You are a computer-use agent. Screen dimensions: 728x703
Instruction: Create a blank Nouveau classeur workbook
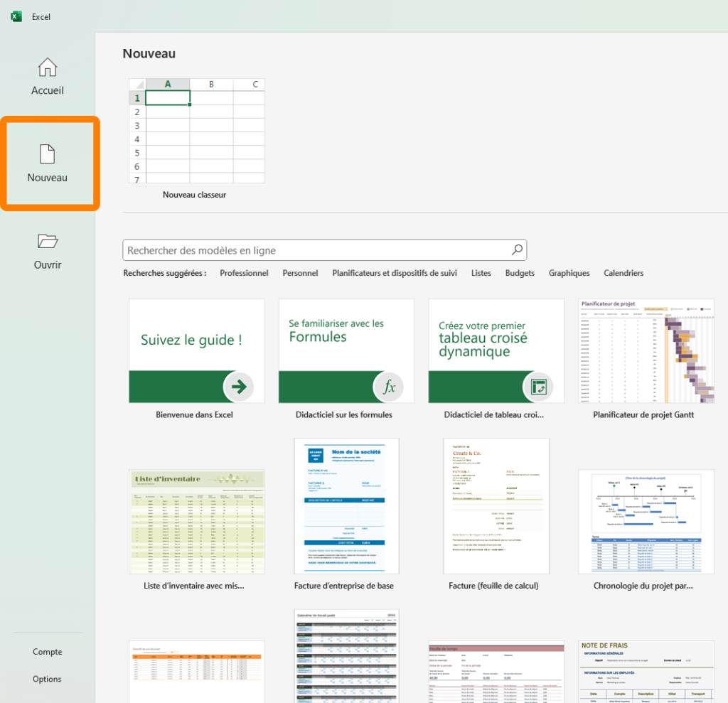[197, 131]
